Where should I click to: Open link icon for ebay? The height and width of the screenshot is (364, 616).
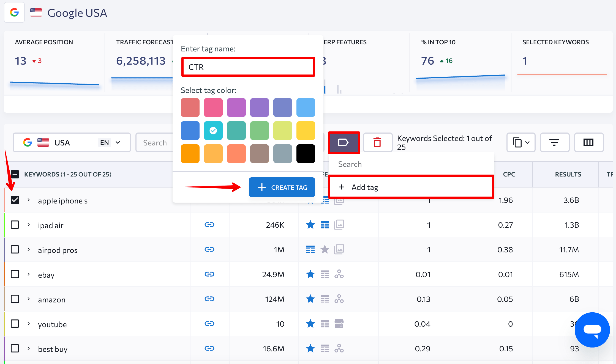(x=209, y=274)
